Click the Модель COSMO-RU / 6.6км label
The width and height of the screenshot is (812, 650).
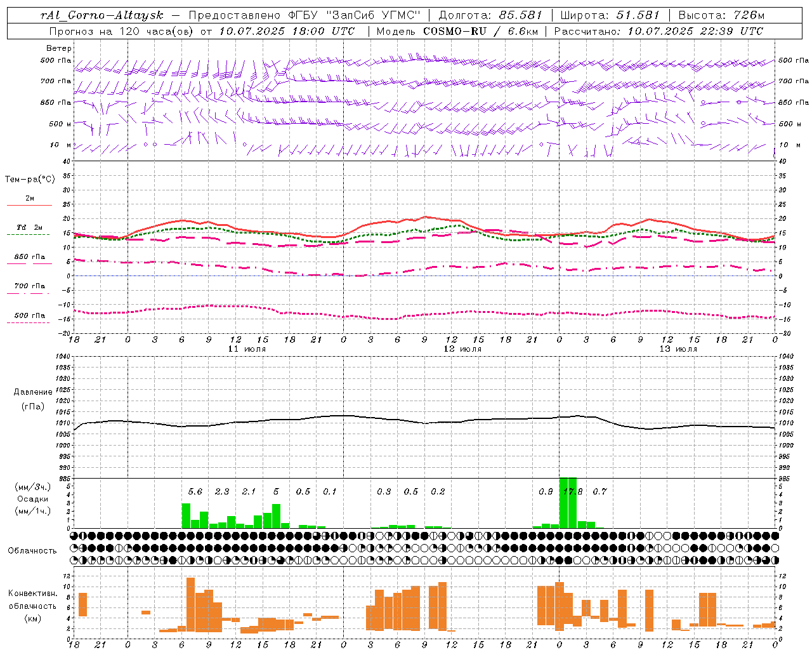tap(457, 30)
